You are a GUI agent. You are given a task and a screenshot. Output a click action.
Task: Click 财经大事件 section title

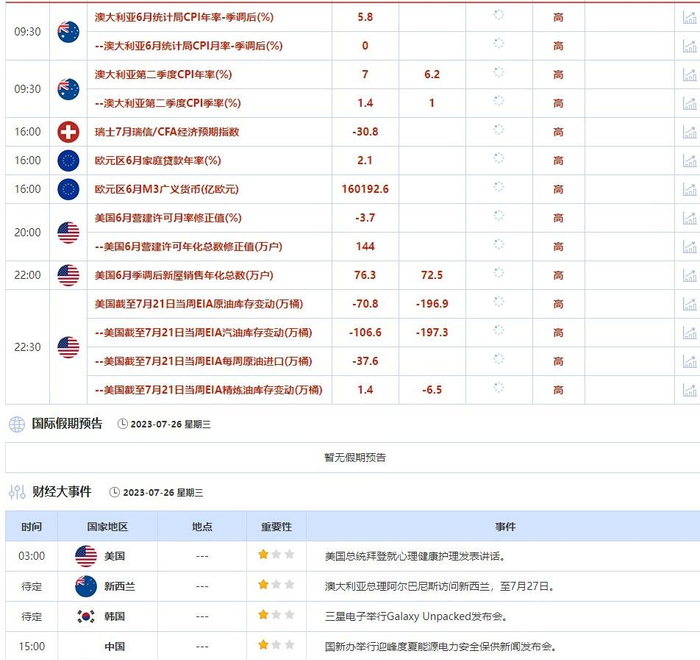pyautogui.click(x=62, y=492)
